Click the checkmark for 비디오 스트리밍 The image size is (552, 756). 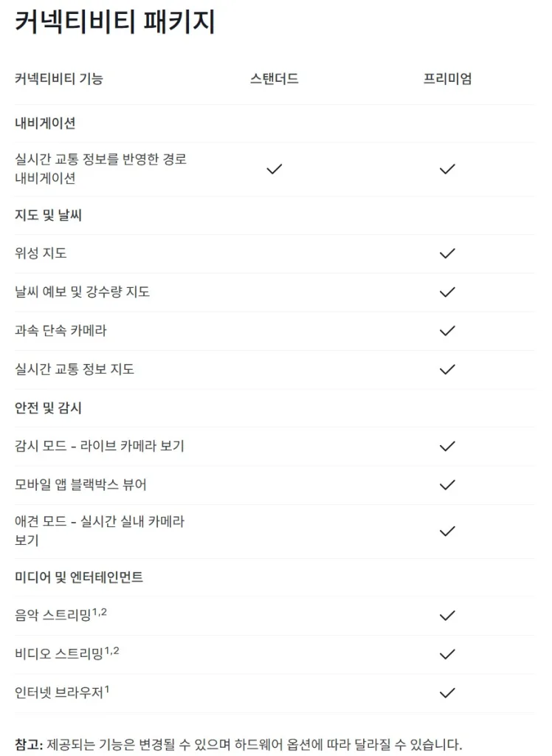tap(447, 654)
